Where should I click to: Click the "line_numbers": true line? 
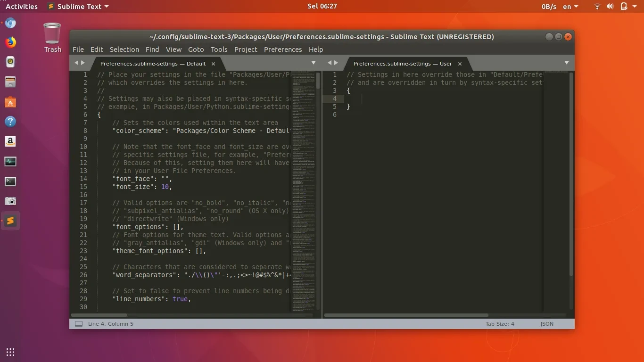point(151,299)
